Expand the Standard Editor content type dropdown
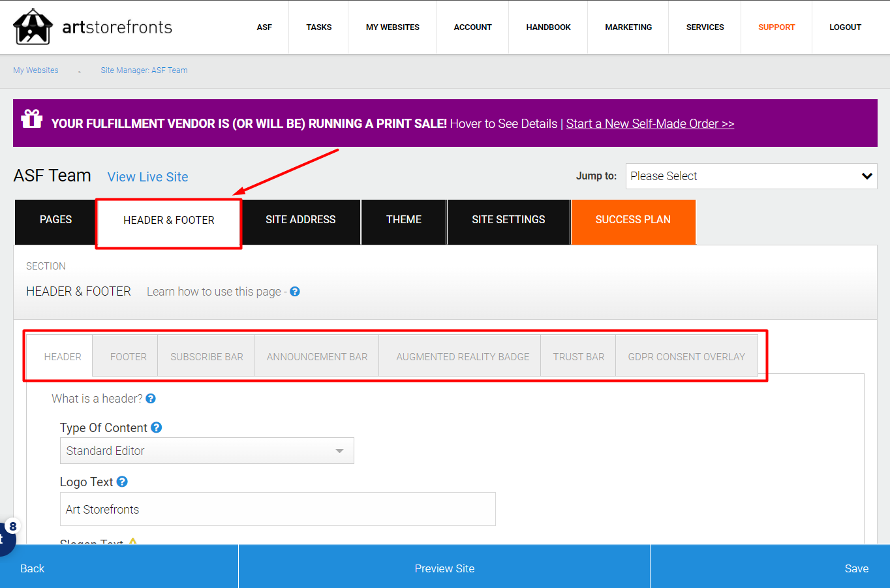 point(207,451)
